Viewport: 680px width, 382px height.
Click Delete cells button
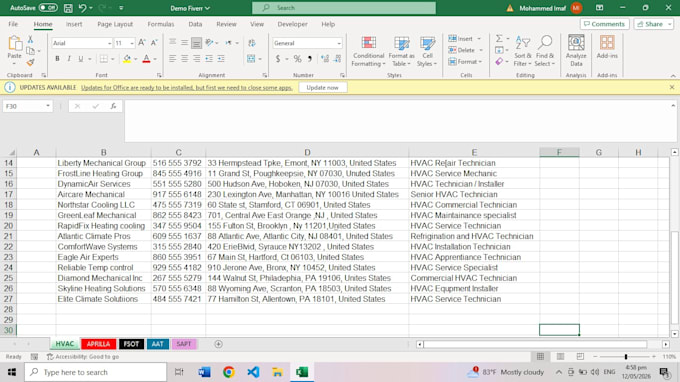click(x=462, y=50)
